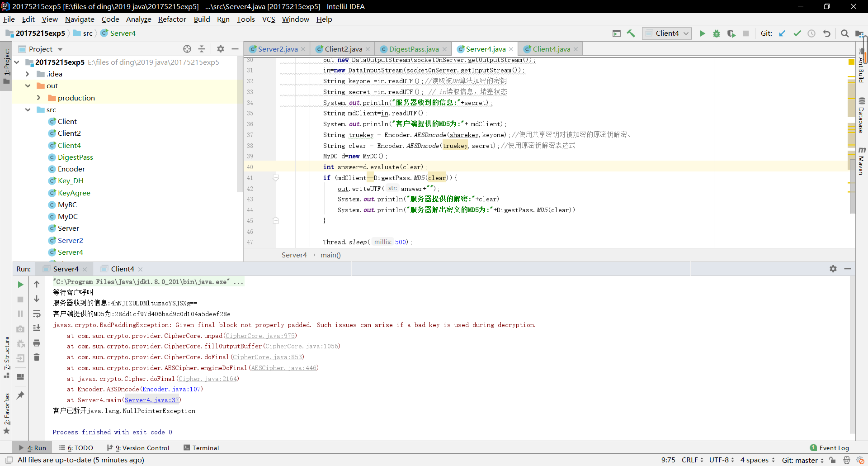The image size is (868, 466).
Task: Open the CRLF line separator selector
Action: (x=692, y=460)
